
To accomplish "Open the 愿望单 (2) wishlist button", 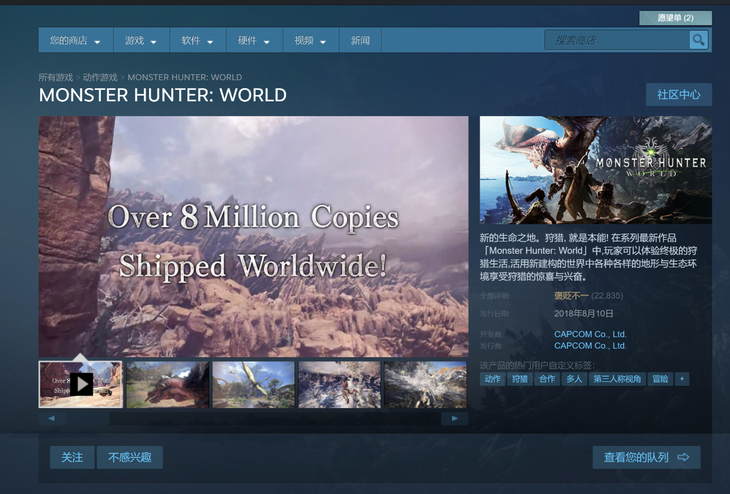I will point(676,18).
